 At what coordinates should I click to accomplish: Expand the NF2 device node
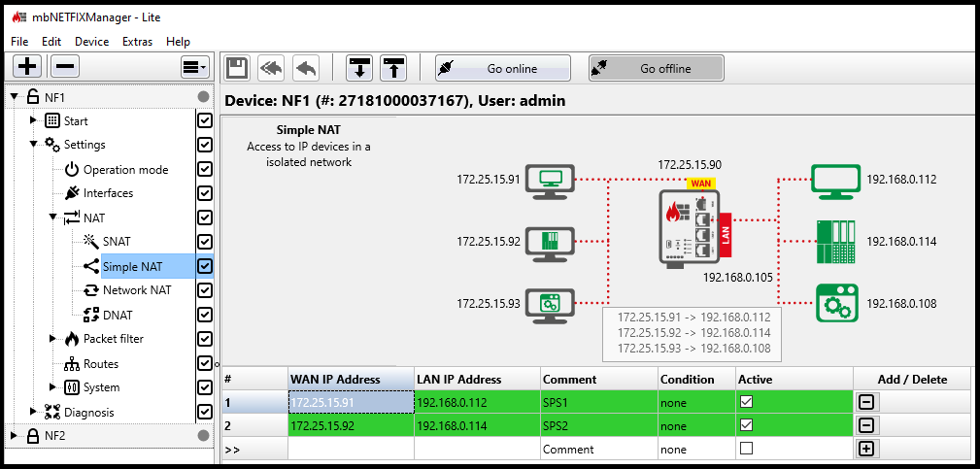[15, 435]
